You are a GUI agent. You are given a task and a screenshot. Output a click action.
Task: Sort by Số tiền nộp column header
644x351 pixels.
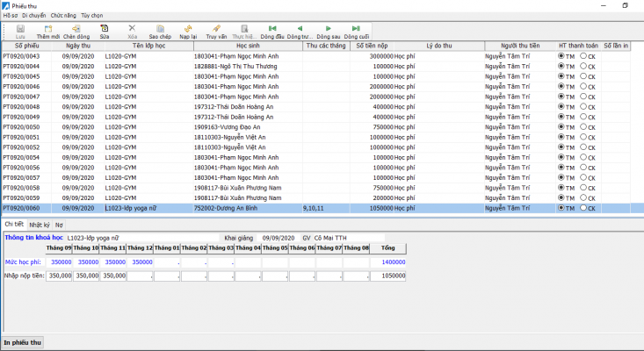click(x=372, y=46)
